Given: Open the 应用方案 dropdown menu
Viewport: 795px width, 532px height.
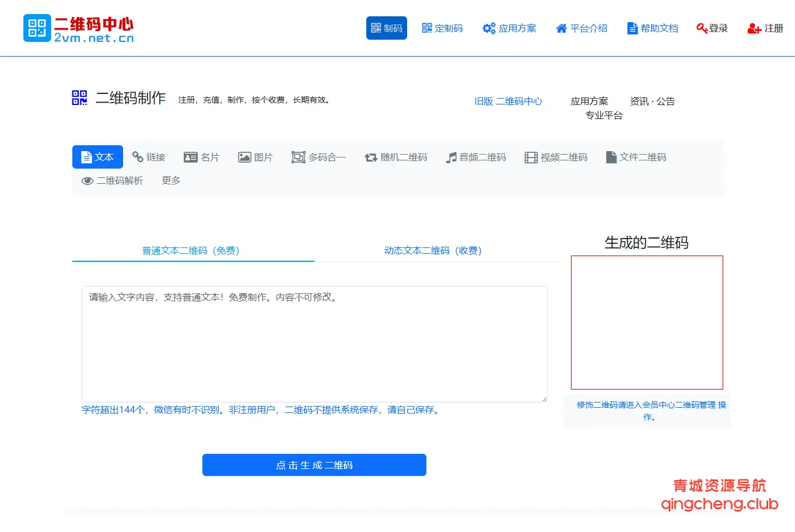Looking at the screenshot, I should (x=509, y=28).
